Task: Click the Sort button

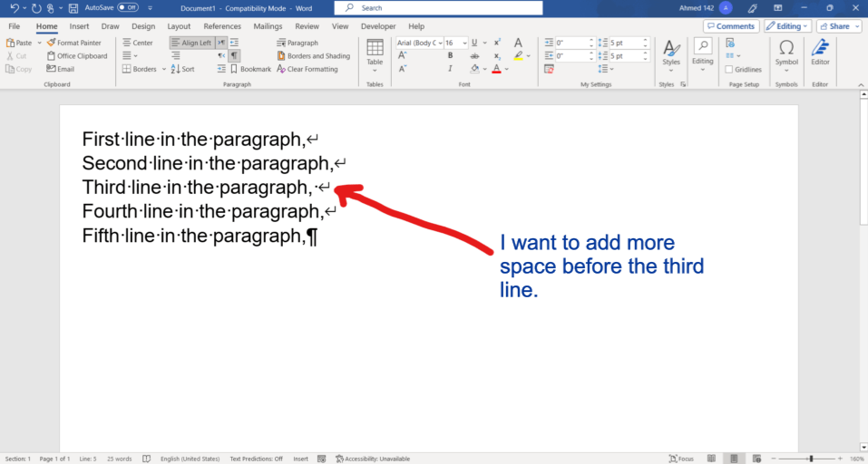Action: coord(182,69)
